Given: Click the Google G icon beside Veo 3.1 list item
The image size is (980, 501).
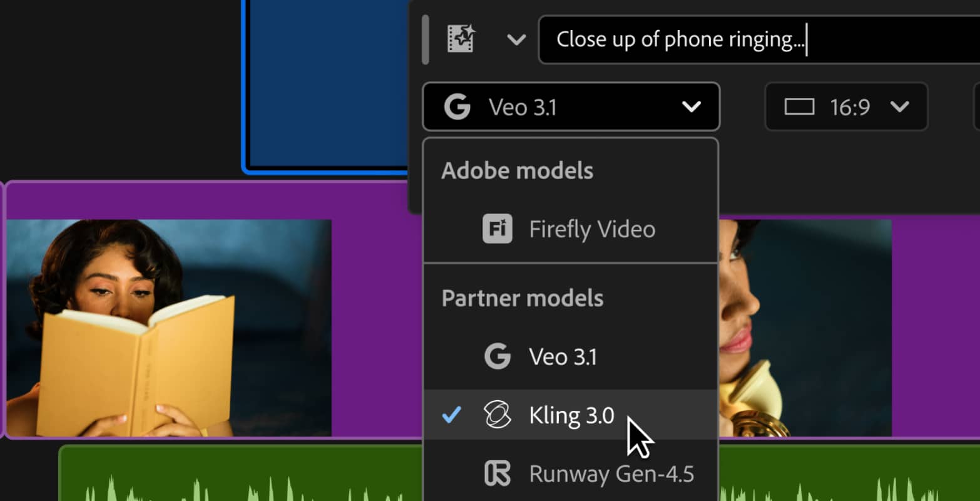Looking at the screenshot, I should (x=498, y=356).
